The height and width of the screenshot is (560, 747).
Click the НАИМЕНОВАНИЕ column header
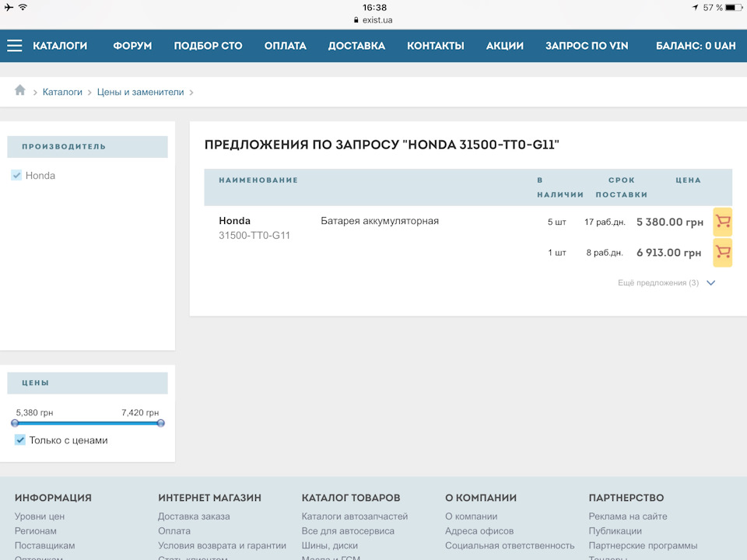pos(258,180)
